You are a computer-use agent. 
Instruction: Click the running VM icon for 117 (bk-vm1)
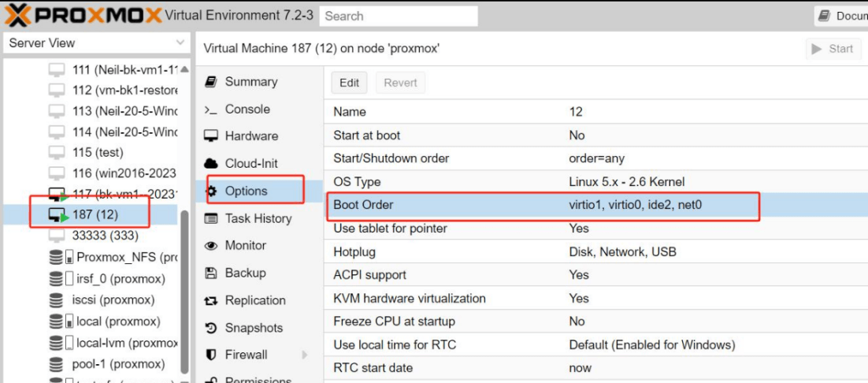(x=57, y=195)
